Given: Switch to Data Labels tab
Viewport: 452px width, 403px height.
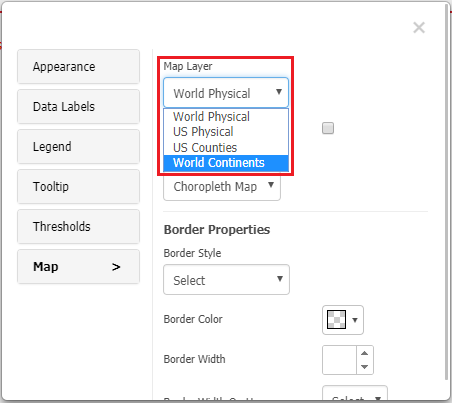Looking at the screenshot, I should tap(78, 107).
